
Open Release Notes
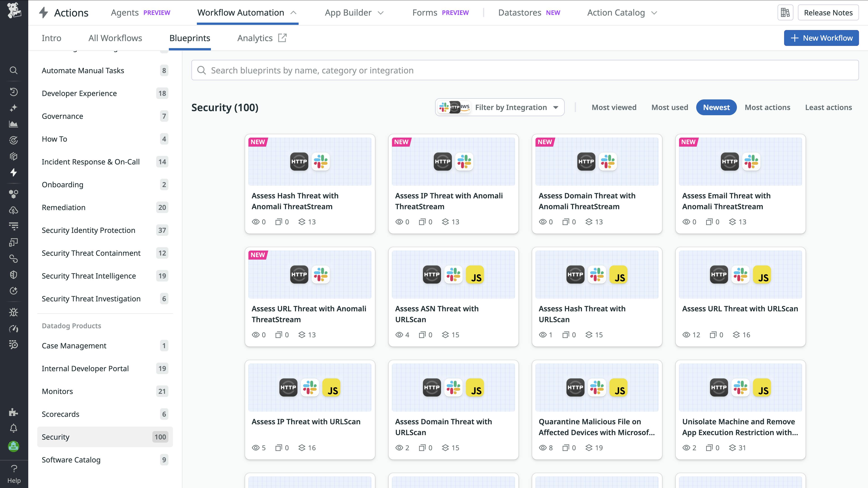(828, 12)
